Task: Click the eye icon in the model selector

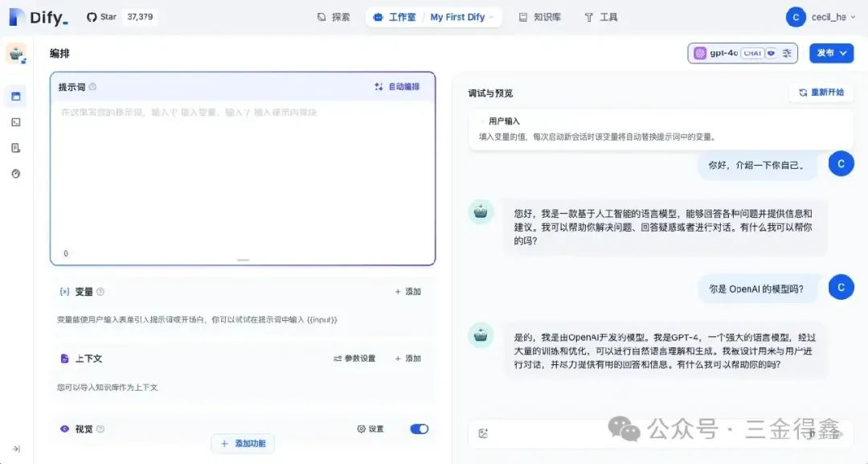Action: pos(771,53)
